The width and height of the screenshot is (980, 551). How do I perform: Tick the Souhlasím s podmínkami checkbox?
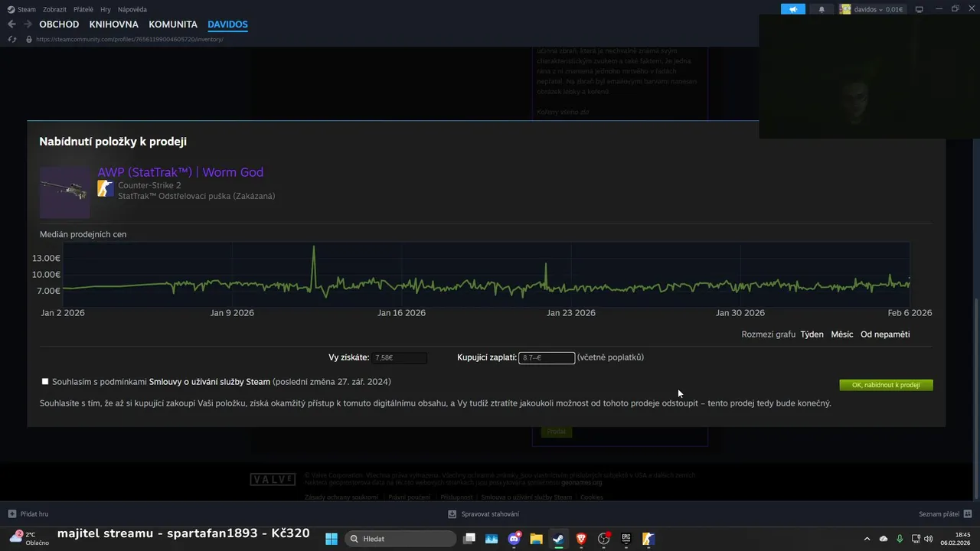45,381
